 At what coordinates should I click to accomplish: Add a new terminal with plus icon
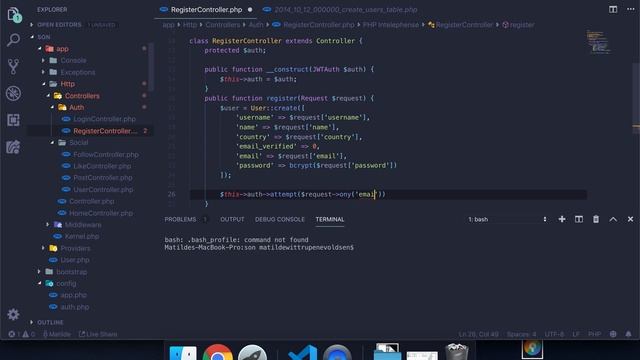(562, 219)
